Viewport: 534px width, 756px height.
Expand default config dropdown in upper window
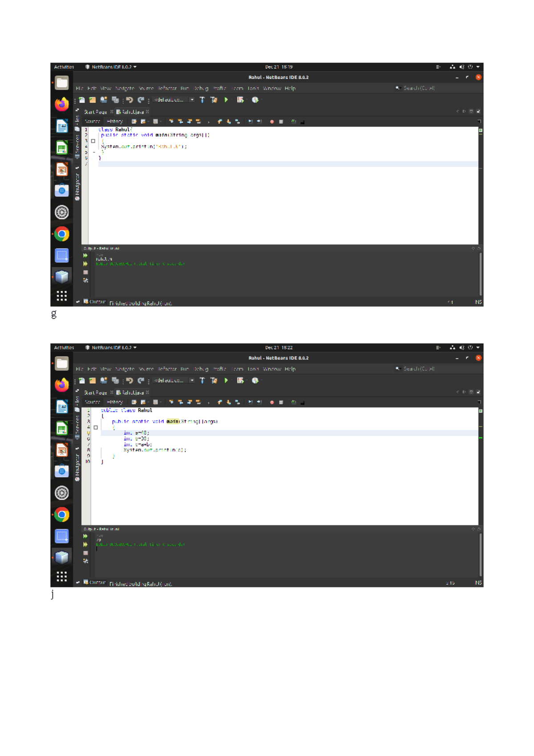(x=192, y=100)
